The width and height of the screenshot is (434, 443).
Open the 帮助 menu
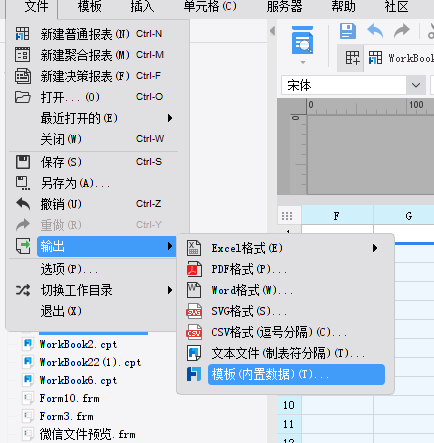(x=343, y=7)
